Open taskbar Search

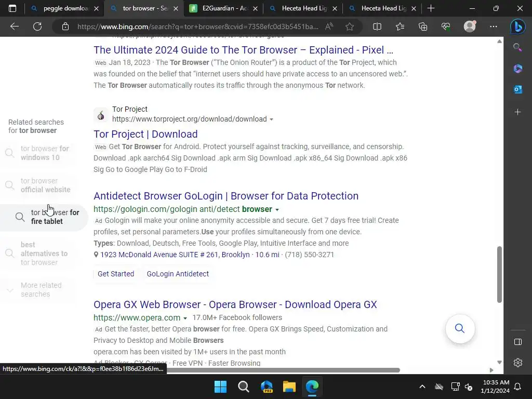click(243, 387)
